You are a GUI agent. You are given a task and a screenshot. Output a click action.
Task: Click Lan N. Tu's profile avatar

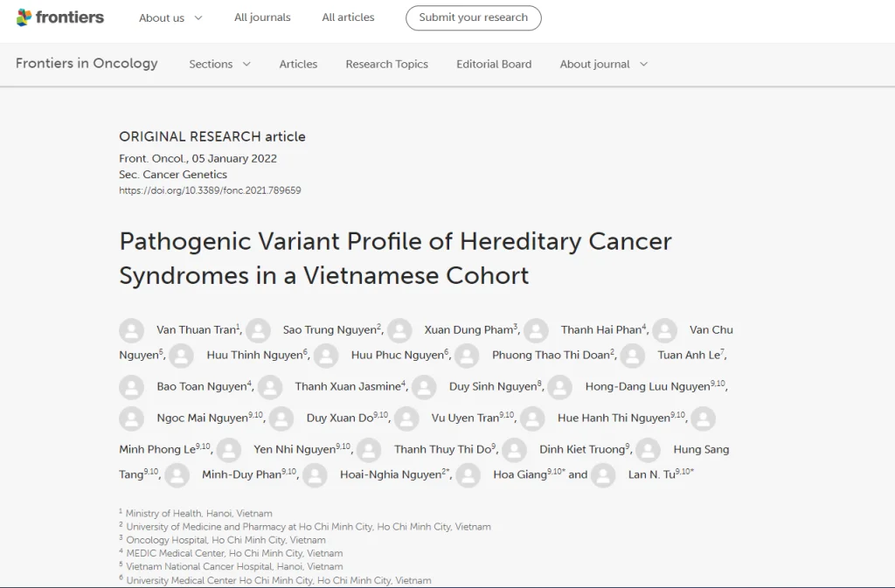point(603,475)
